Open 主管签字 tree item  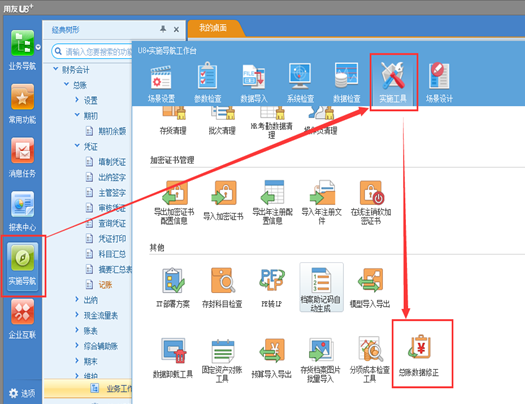106,192
